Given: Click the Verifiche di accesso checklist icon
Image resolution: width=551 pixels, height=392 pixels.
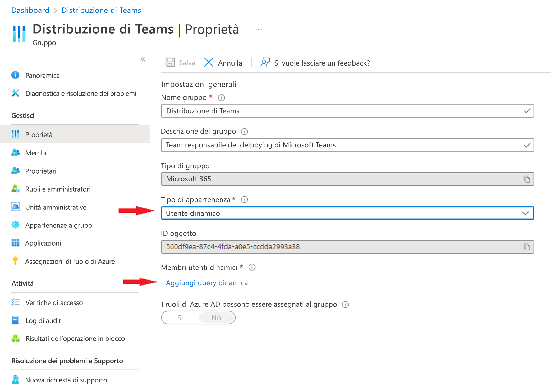Looking at the screenshot, I should [x=15, y=302].
